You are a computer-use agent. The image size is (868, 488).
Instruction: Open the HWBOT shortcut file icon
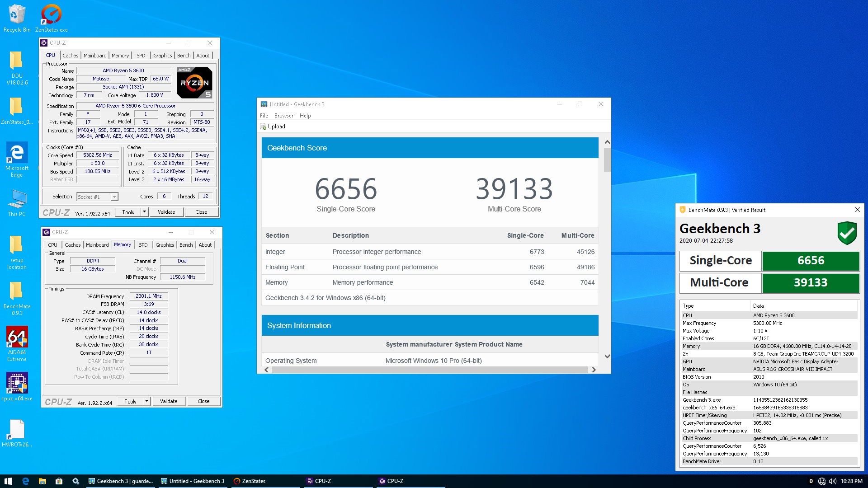point(17,433)
